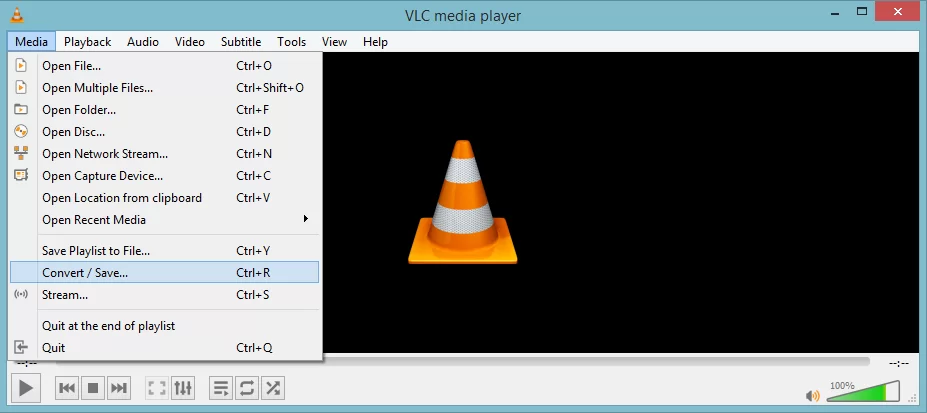The width and height of the screenshot is (927, 413).
Task: Click the Open Network Stream icon
Action: [21, 154]
